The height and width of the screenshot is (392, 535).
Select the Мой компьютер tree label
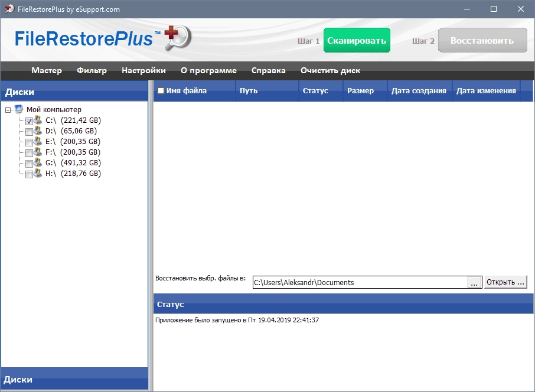click(x=54, y=110)
